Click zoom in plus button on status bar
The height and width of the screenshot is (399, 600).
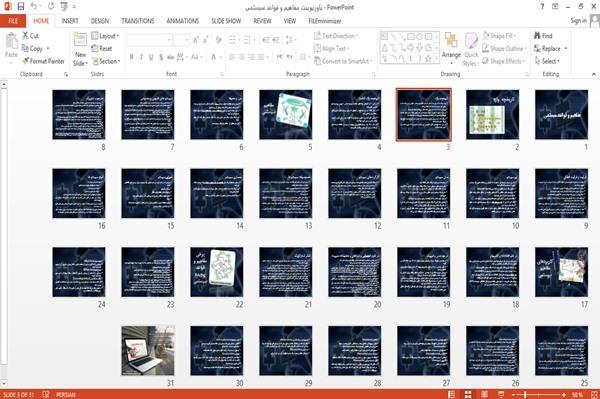tap(564, 394)
